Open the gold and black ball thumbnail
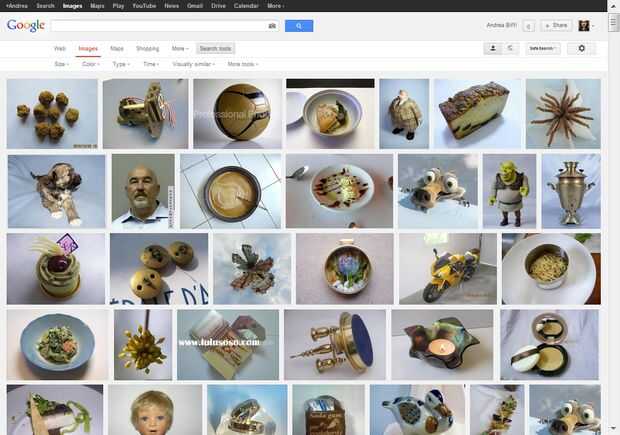 (x=237, y=114)
